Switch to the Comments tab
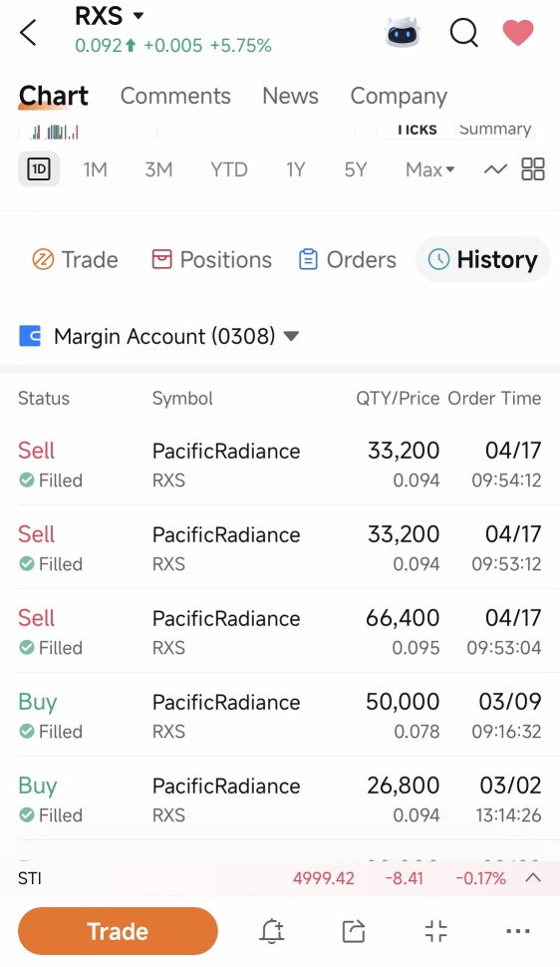This screenshot has height=967, width=560. pyautogui.click(x=175, y=97)
